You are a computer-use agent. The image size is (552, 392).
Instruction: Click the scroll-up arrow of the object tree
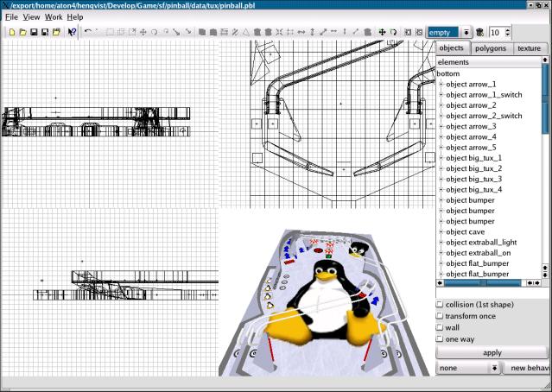coord(545,60)
